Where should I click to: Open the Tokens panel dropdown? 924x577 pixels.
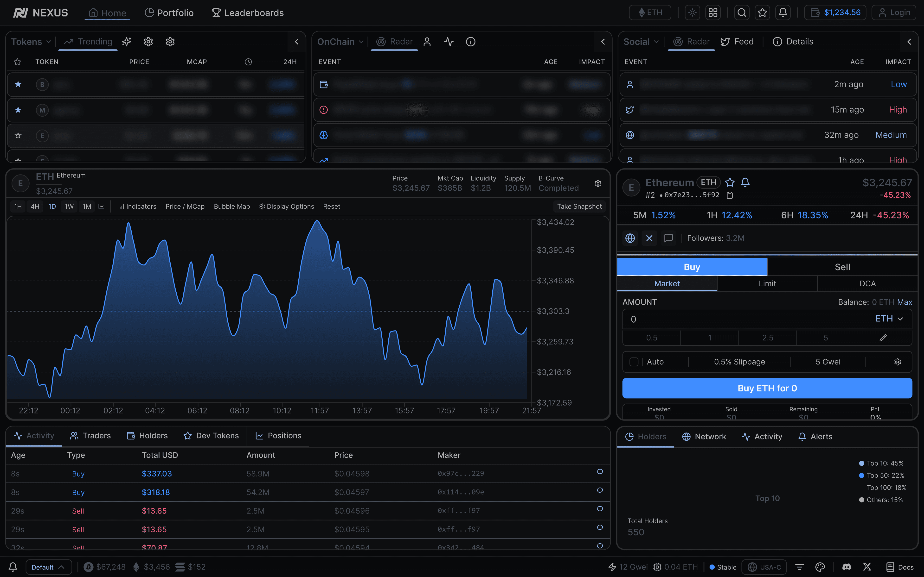pyautogui.click(x=31, y=42)
